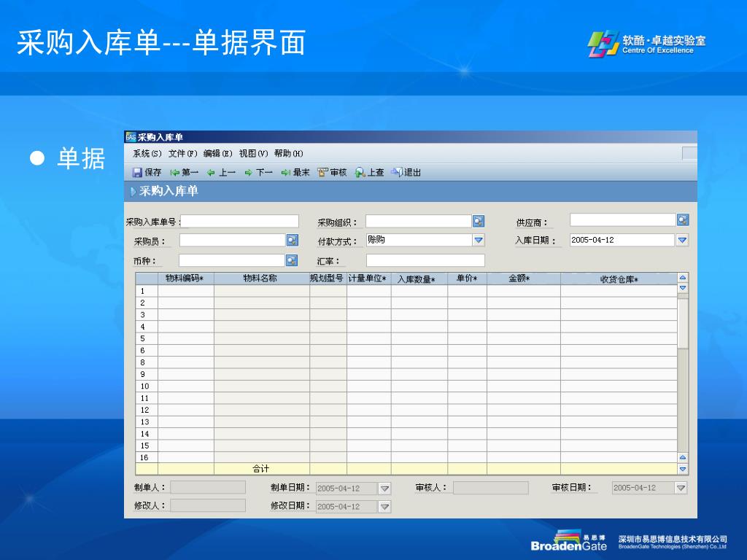
Task: Select the 计量单位* column header
Action: (368, 279)
